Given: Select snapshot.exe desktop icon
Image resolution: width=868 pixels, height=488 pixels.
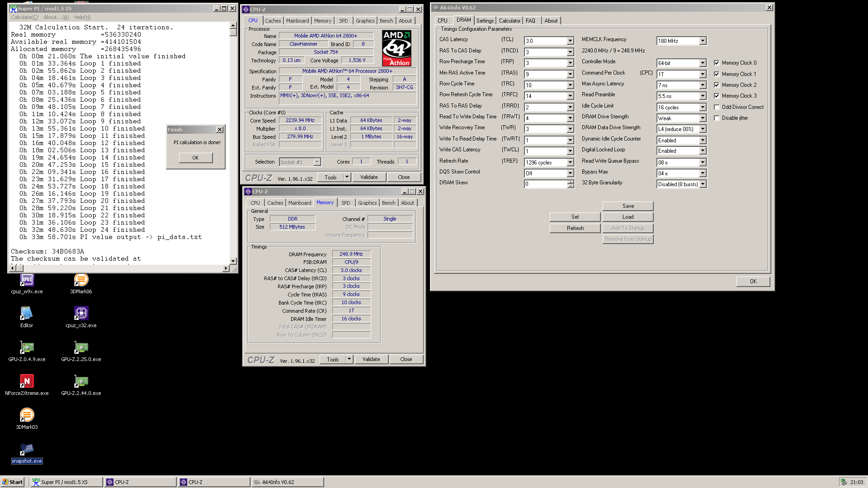Looking at the screenshot, I should (x=27, y=453).
